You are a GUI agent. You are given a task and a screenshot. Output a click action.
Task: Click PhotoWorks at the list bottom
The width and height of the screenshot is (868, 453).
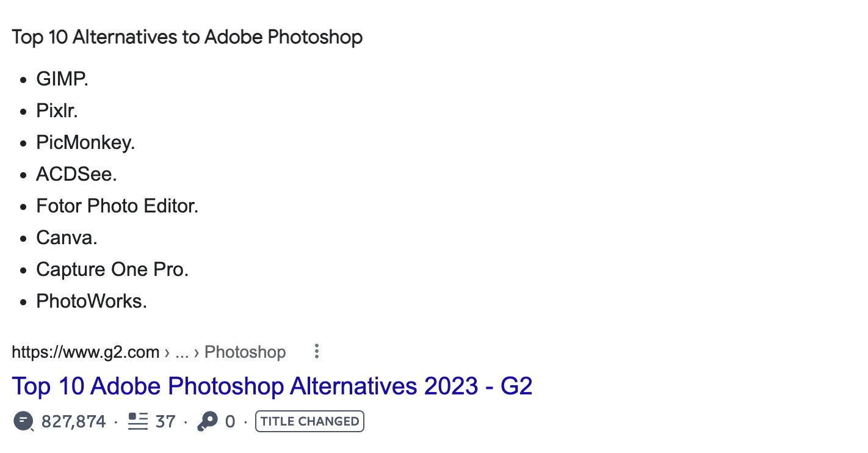[92, 302]
